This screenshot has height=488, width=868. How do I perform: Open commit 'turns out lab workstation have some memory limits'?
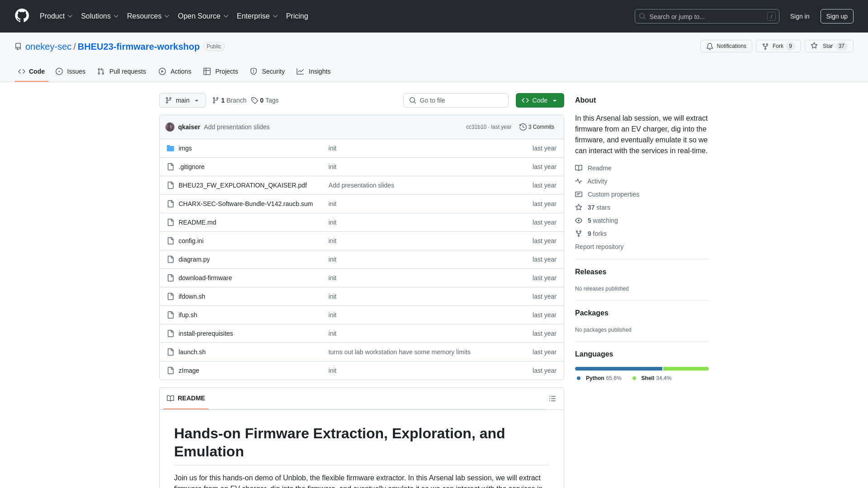pos(399,352)
